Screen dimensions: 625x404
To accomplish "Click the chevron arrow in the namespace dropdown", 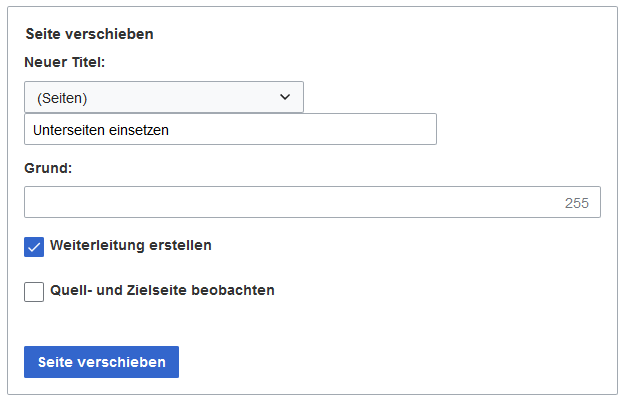I will (285, 97).
